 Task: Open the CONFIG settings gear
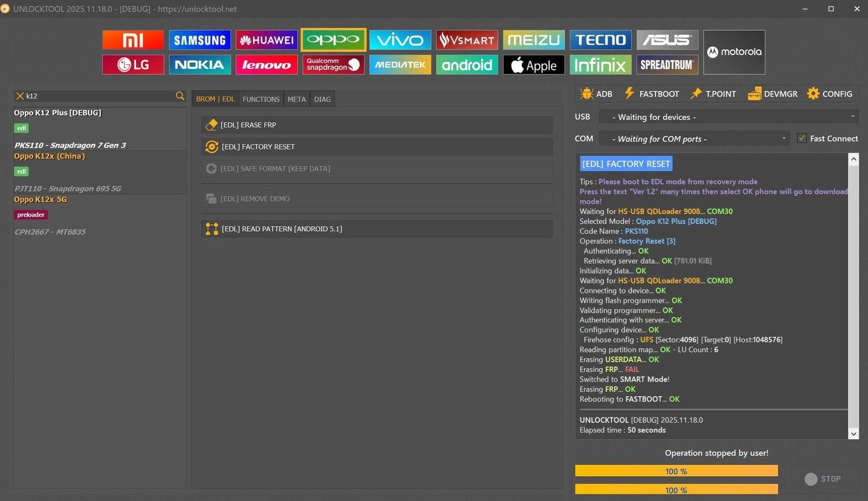pyautogui.click(x=830, y=93)
